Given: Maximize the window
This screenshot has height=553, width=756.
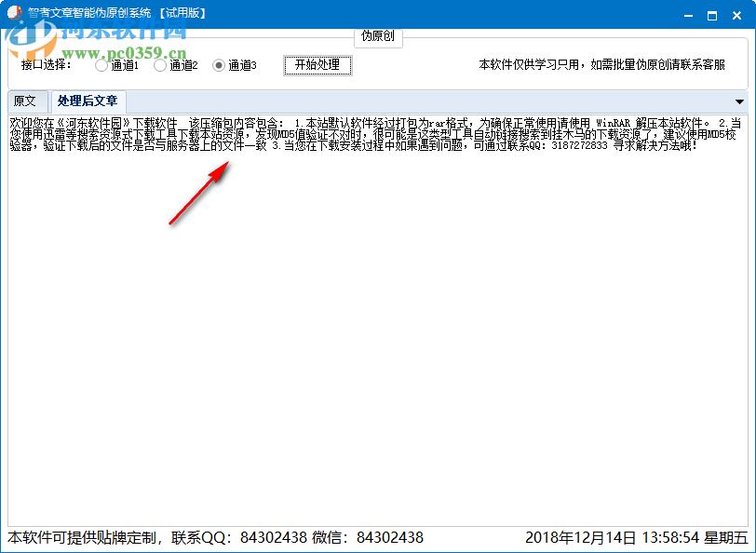Looking at the screenshot, I should (x=712, y=16).
